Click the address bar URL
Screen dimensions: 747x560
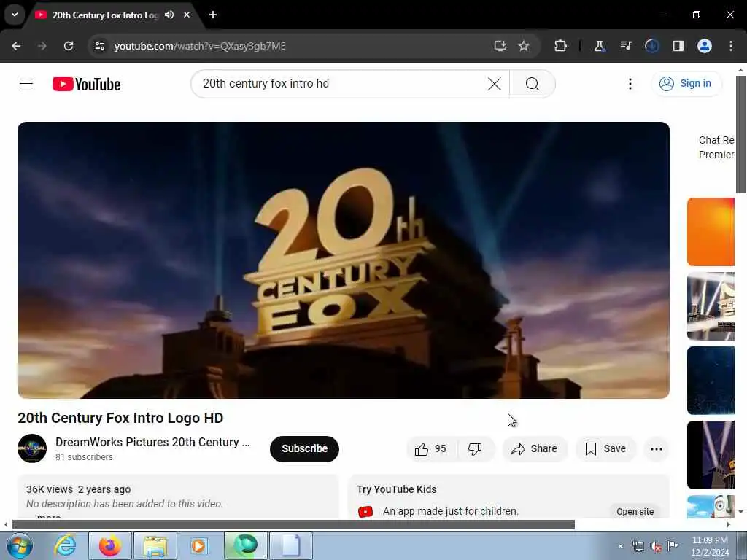tap(200, 46)
